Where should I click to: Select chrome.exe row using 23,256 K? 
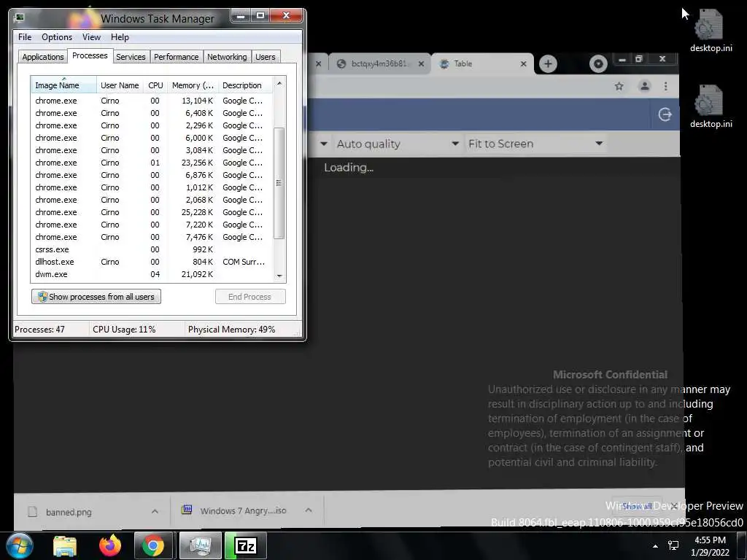152,163
